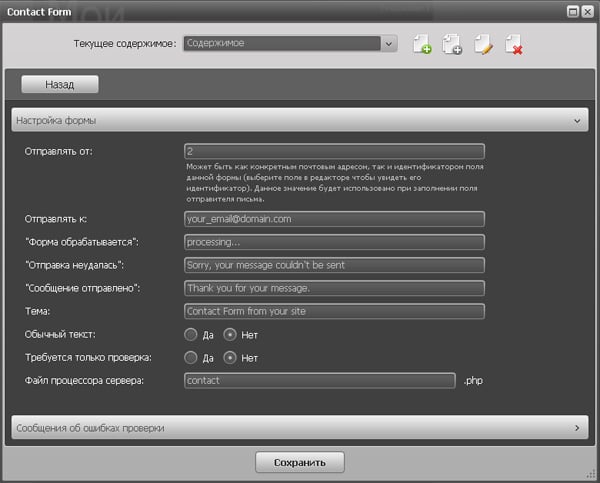
Task: Click the add new content icon
Action: (422, 45)
